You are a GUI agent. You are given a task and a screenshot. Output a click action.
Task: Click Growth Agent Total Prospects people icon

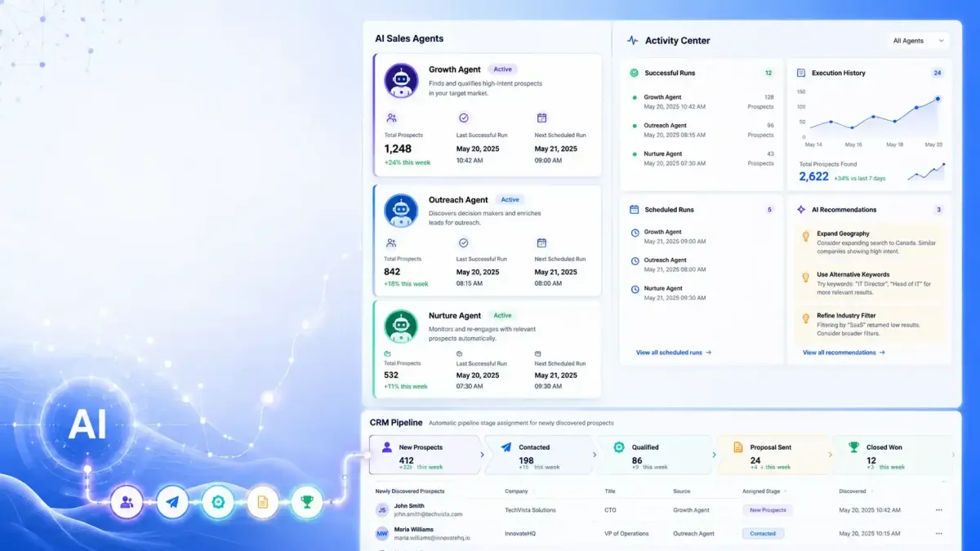pyautogui.click(x=391, y=118)
